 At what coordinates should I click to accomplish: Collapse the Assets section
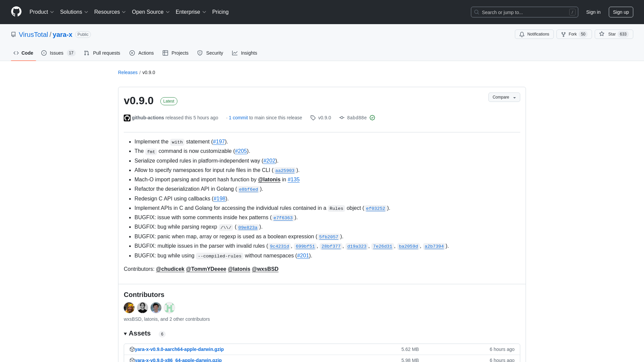(138, 334)
